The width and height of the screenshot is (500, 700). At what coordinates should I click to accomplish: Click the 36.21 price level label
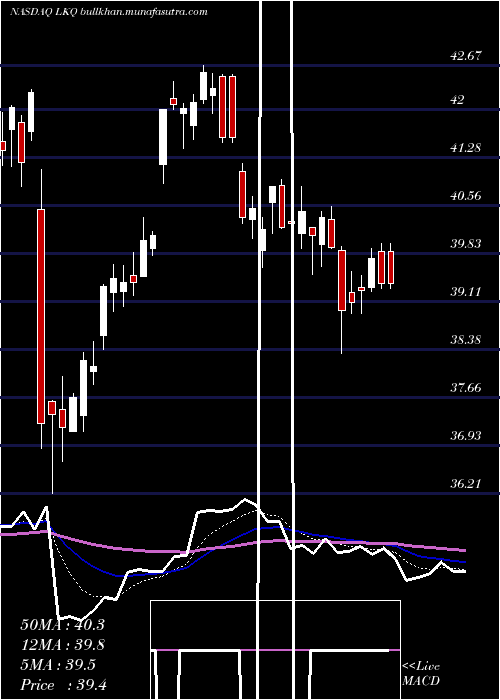coord(466,483)
